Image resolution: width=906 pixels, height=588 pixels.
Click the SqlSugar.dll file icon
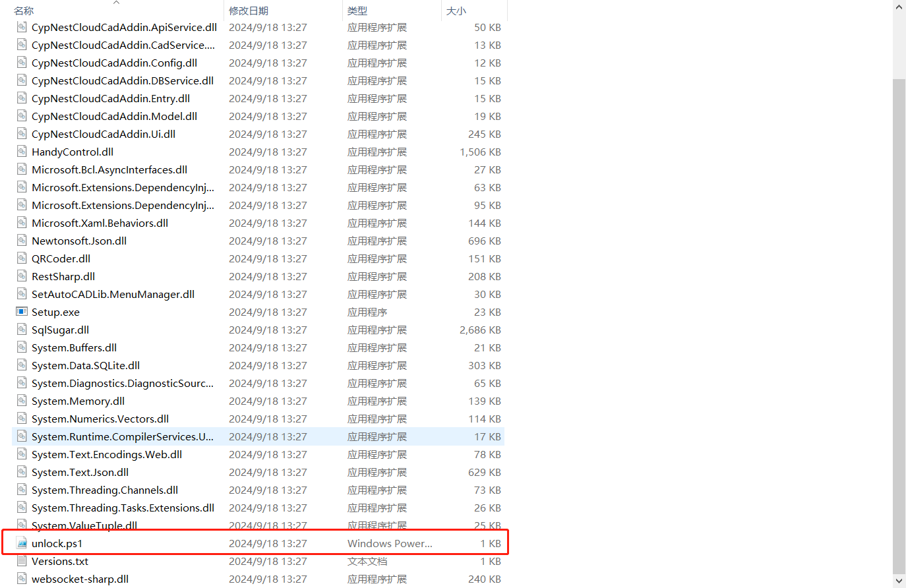pos(22,330)
